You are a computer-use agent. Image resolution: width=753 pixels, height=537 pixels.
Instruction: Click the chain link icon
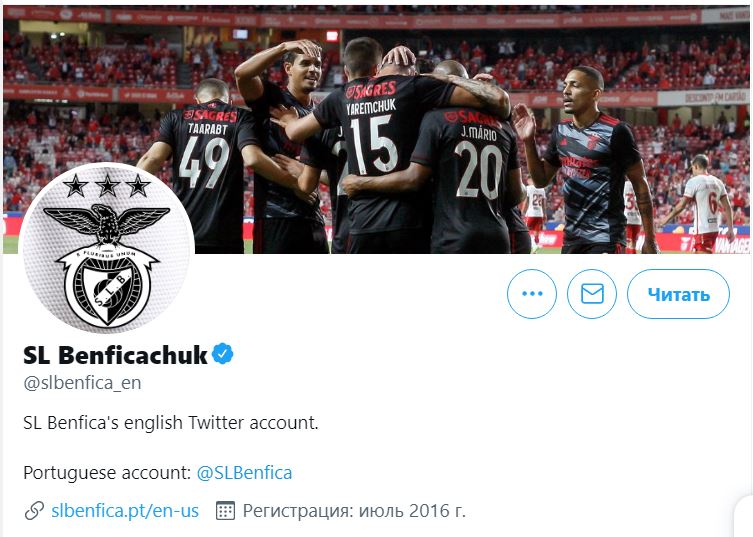pos(34,511)
